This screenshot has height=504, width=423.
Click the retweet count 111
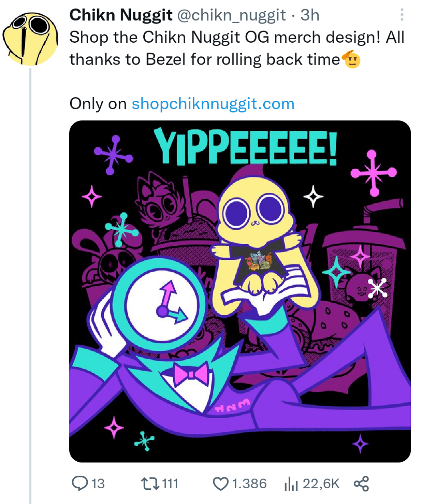click(x=170, y=484)
